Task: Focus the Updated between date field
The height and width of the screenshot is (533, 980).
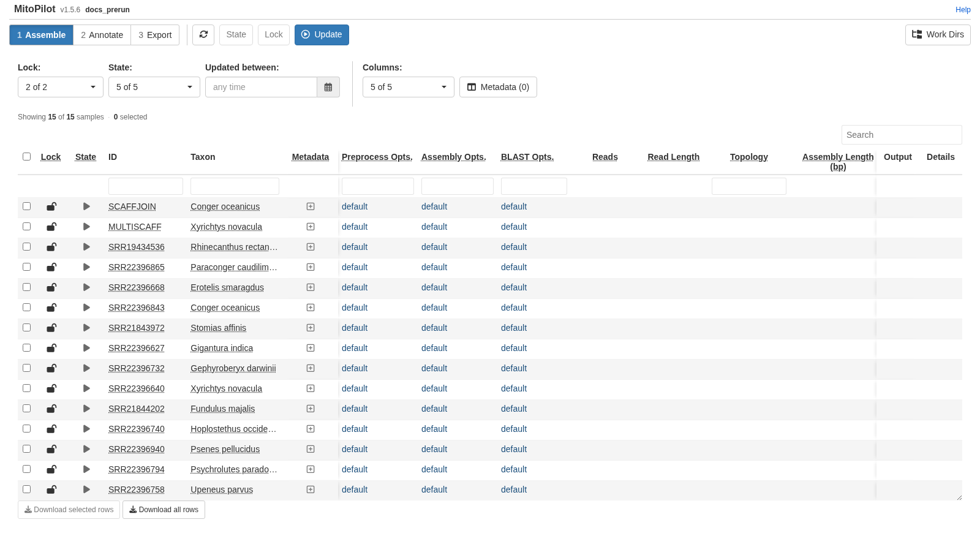Action: [x=261, y=87]
